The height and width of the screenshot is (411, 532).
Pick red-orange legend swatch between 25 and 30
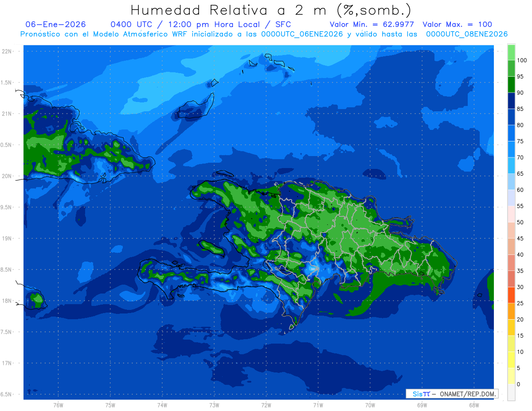coord(511,295)
